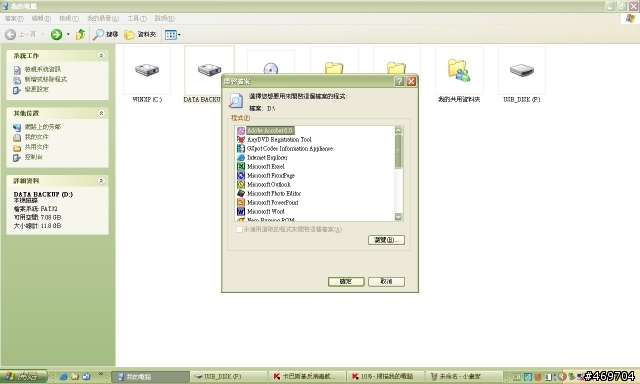Open the 檔案 menu
This screenshot has height=384, width=640.
(14, 18)
